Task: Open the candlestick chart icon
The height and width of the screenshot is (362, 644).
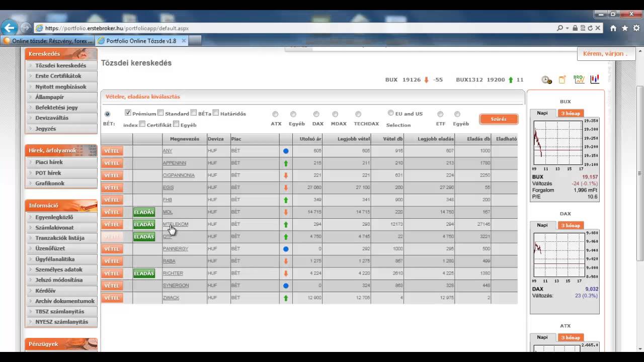Action: (x=595, y=79)
